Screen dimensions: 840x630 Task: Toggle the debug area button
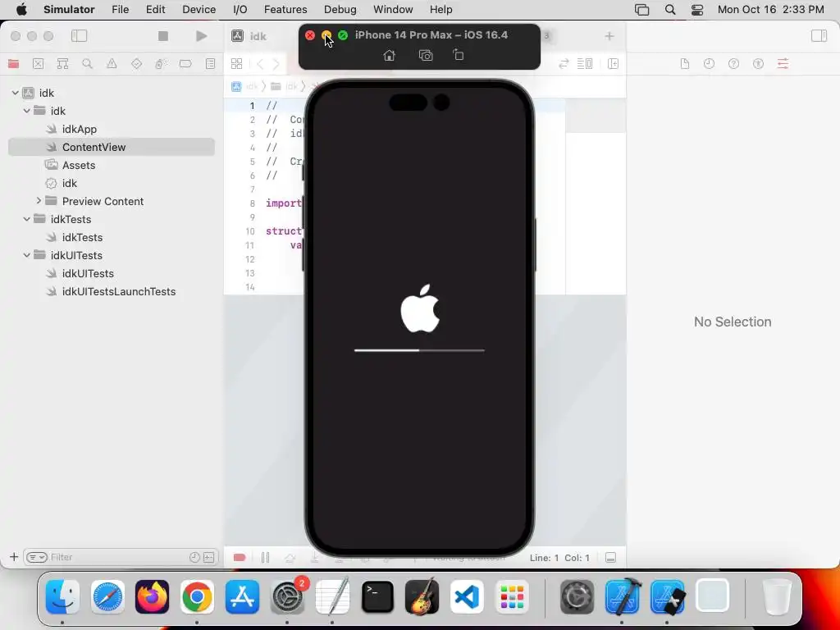(x=610, y=558)
